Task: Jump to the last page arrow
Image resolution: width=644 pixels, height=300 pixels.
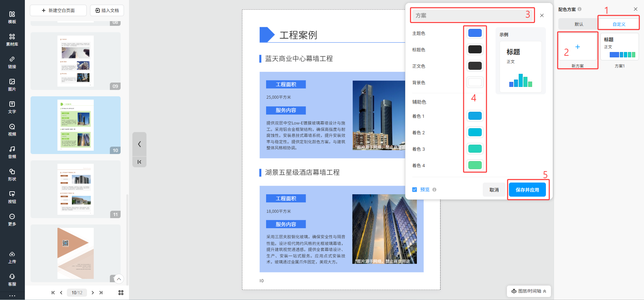Action: tap(101, 293)
